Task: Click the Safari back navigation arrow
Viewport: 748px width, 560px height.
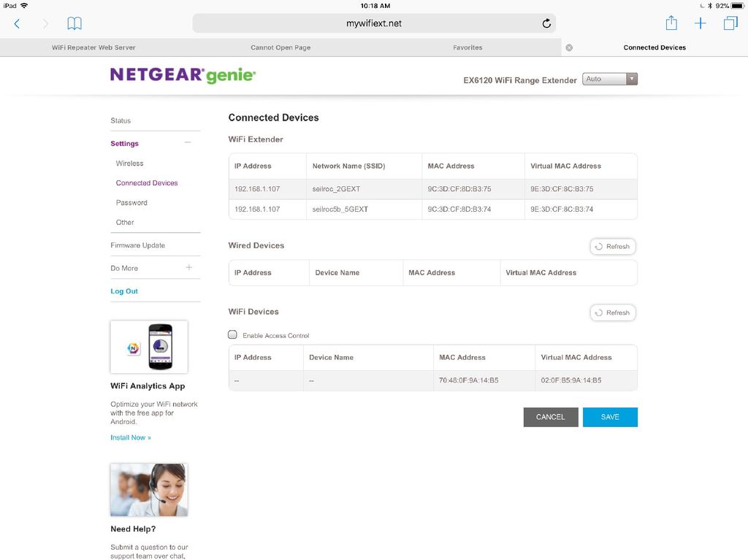Action: coord(16,23)
